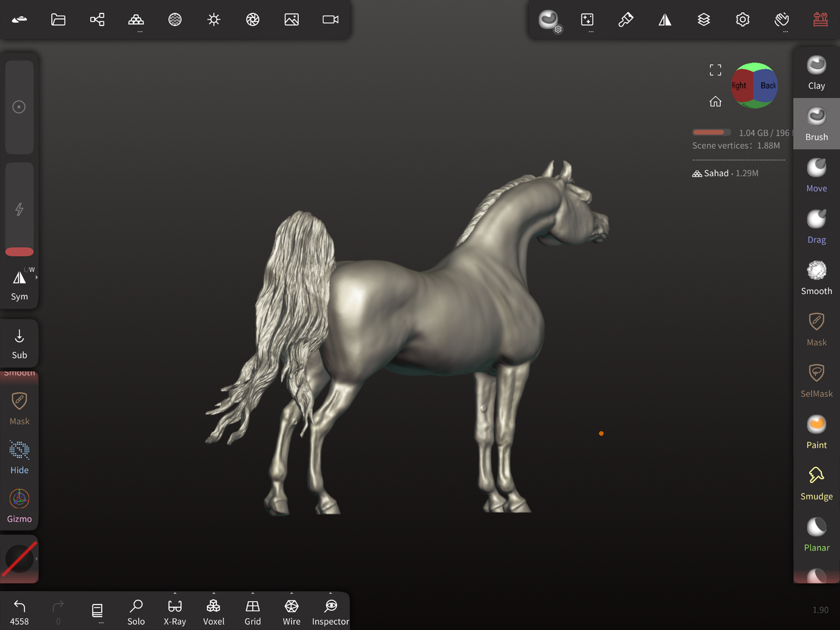Expand the Grid options menu
This screenshot has height=630, width=840.
[252, 594]
